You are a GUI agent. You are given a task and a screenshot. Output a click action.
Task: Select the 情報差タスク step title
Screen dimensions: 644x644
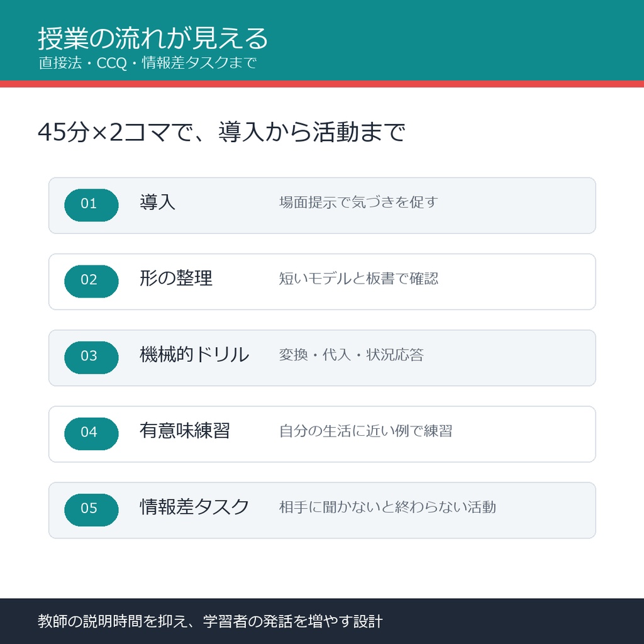tap(194, 507)
